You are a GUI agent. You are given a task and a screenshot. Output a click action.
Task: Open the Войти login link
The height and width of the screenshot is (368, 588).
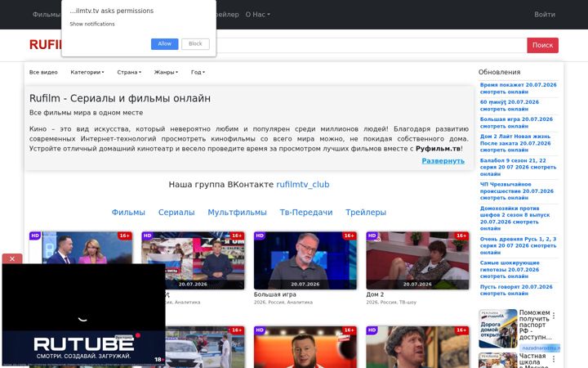(545, 14)
